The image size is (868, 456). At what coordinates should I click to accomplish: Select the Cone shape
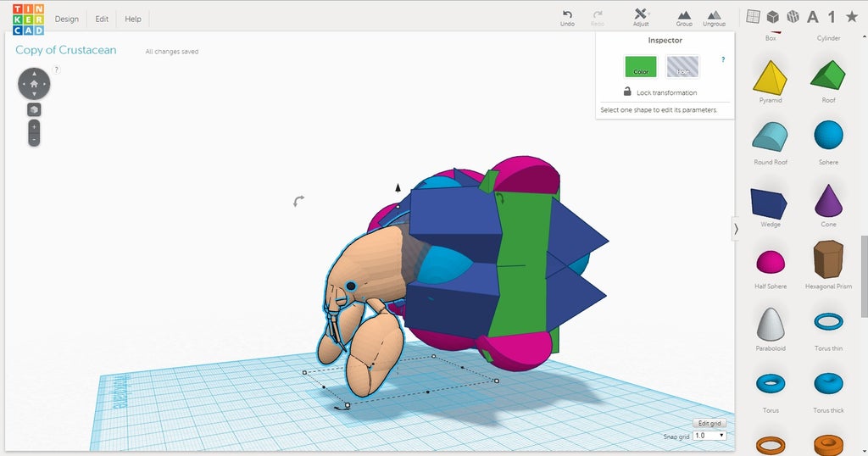click(x=828, y=206)
